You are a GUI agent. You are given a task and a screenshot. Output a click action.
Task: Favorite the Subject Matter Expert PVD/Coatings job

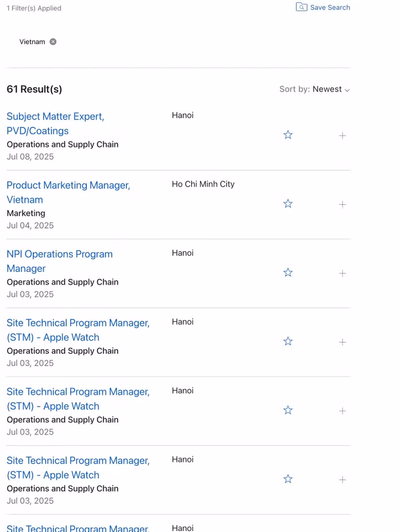pyautogui.click(x=288, y=135)
